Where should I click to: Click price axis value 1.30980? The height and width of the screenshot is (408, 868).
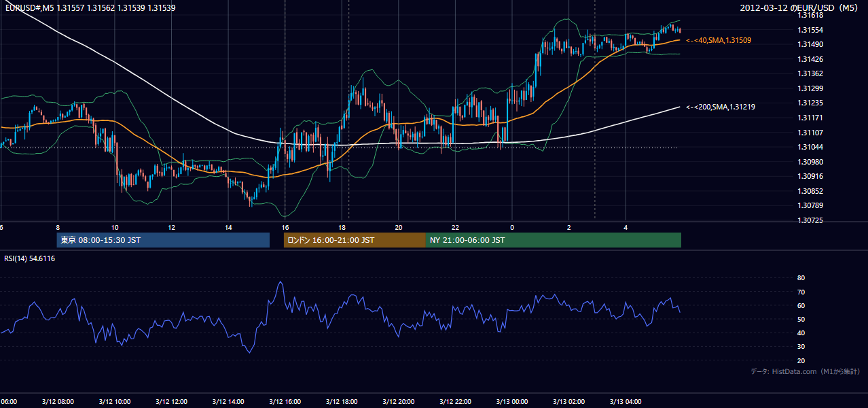tap(810, 162)
